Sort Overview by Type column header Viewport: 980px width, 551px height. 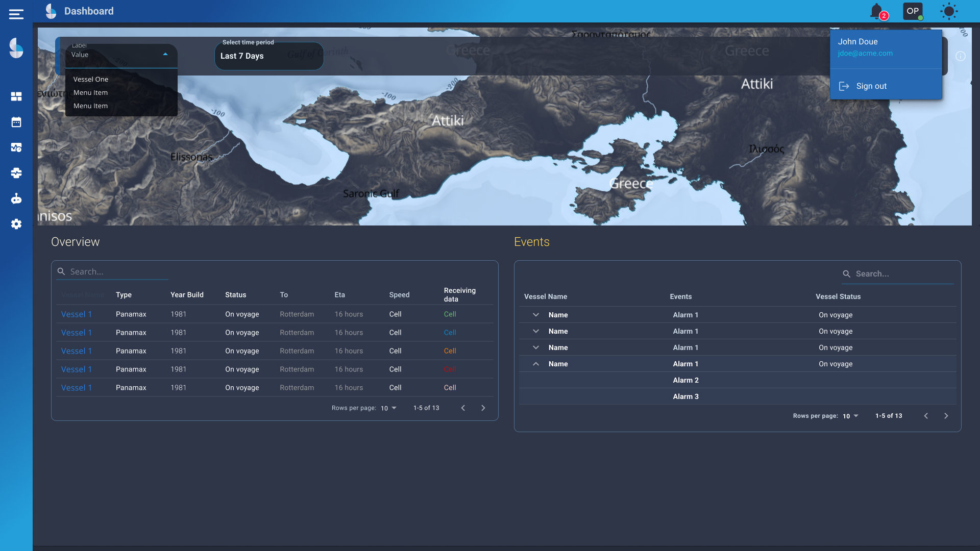(x=124, y=295)
